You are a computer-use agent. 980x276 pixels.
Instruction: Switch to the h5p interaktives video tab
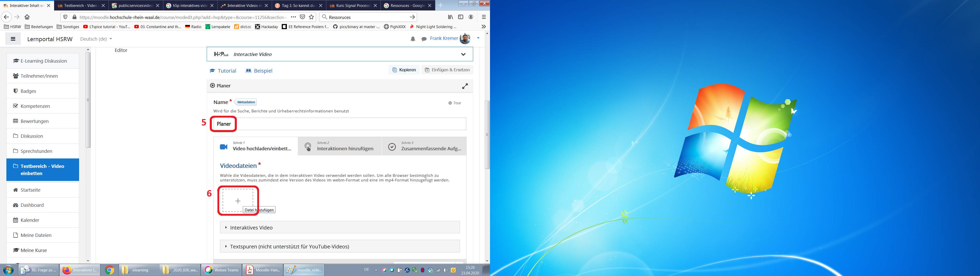(190, 6)
